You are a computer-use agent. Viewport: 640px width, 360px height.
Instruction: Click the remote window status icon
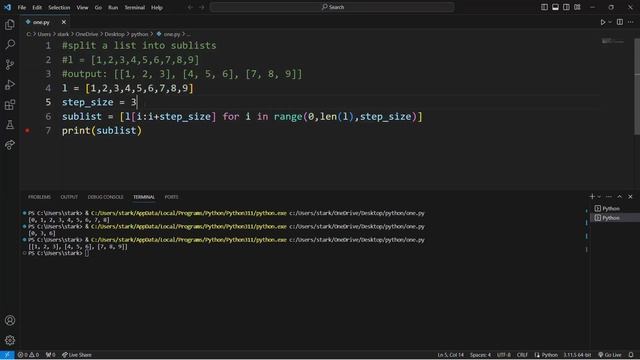[7, 355]
